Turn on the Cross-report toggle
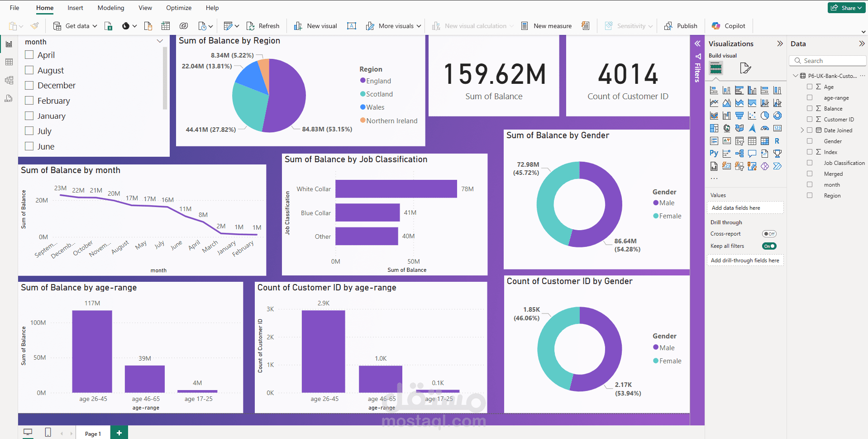The width and height of the screenshot is (868, 439). (769, 234)
